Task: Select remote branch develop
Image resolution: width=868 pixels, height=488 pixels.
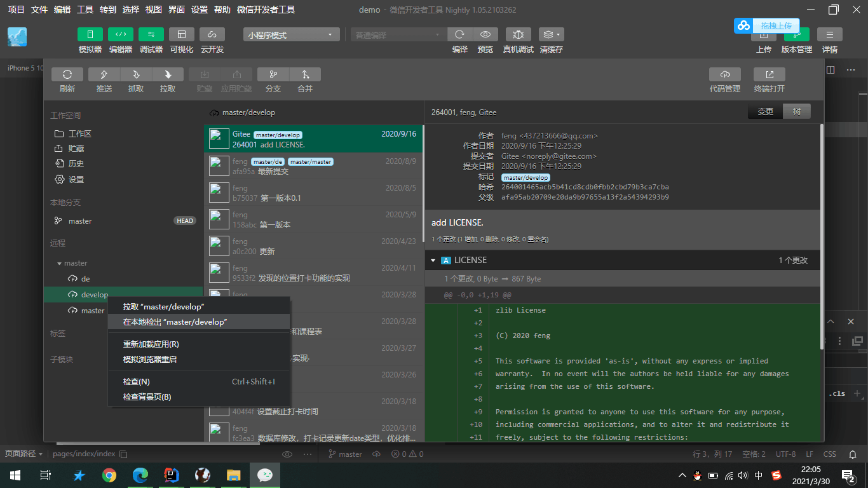Action: [123, 294]
